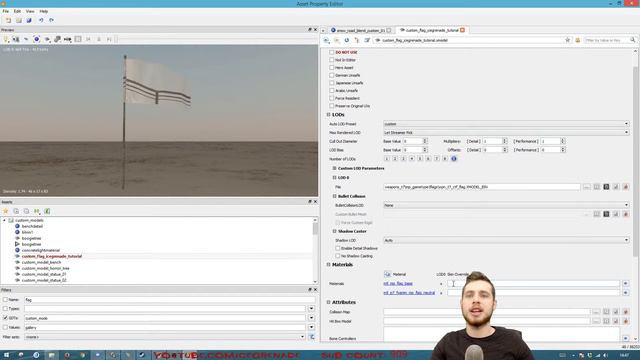Open the Filter sets dropdown
The image size is (640, 360).
click(165, 337)
